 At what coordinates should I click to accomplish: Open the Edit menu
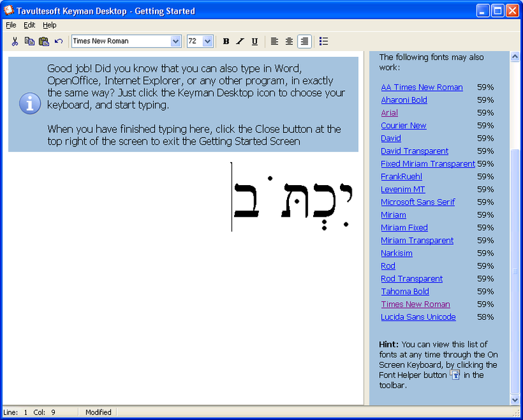29,25
